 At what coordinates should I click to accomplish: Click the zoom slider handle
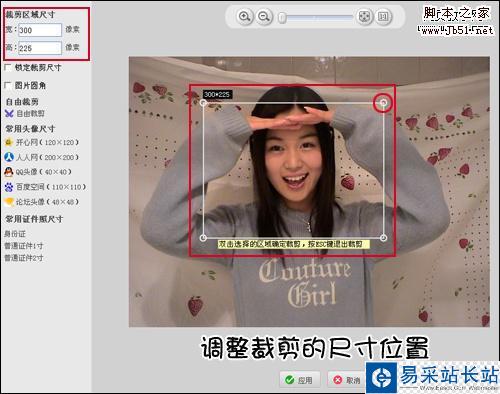coord(282,17)
